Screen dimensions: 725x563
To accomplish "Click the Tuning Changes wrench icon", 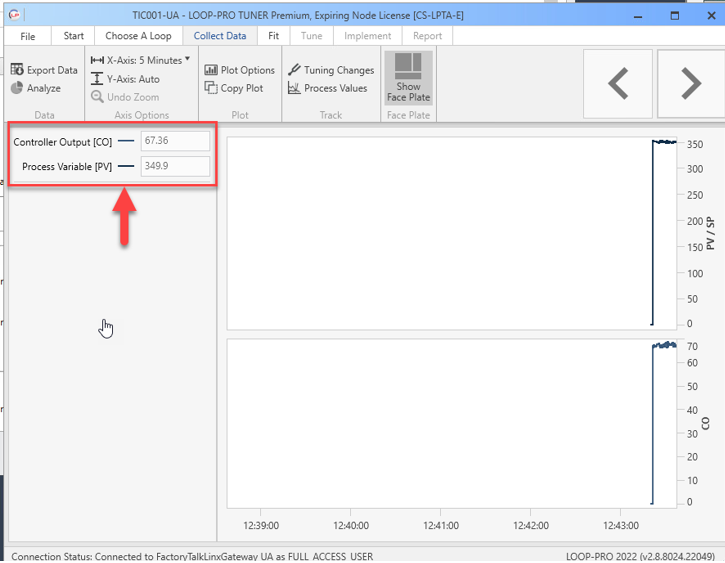I will [x=294, y=70].
